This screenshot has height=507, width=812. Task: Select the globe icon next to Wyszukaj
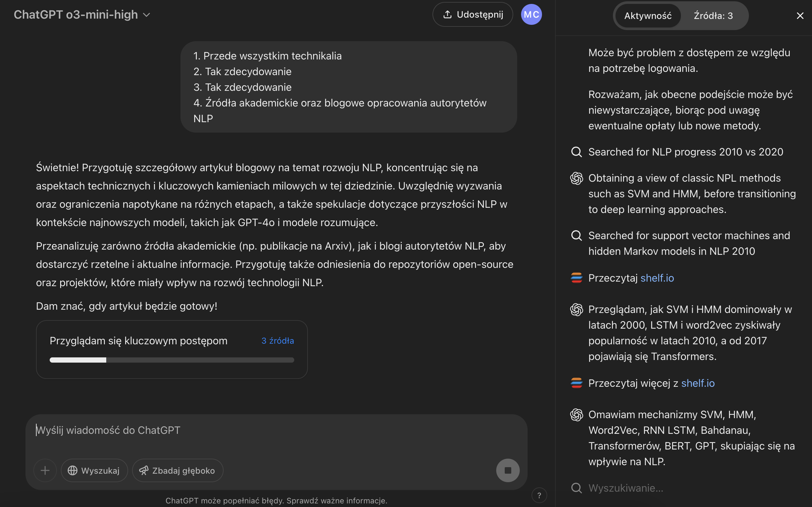pyautogui.click(x=73, y=470)
